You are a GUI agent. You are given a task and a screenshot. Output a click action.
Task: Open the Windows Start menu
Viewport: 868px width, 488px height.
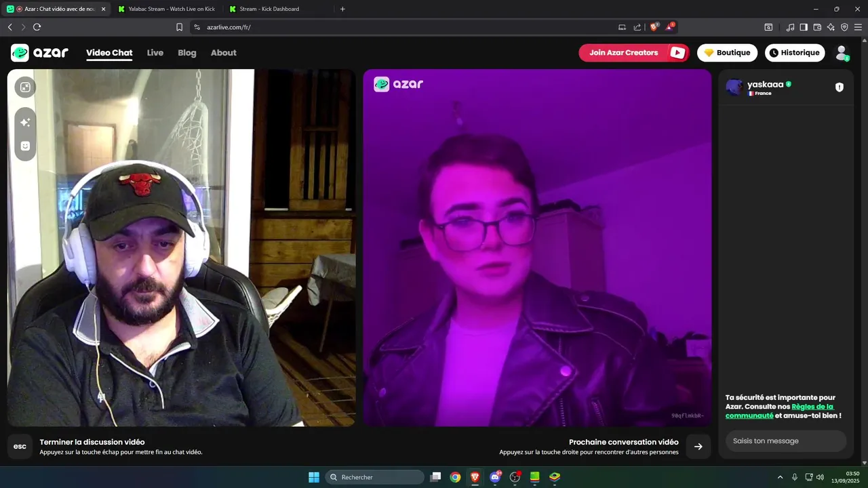(314, 477)
